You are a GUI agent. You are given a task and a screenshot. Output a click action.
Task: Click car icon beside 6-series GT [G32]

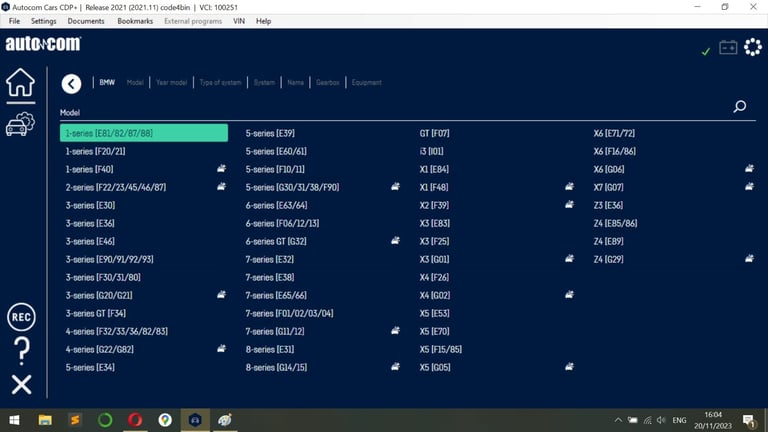(x=395, y=240)
